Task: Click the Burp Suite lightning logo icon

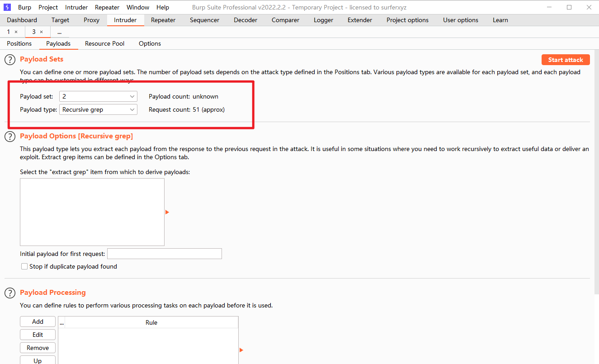Action: pos(7,7)
